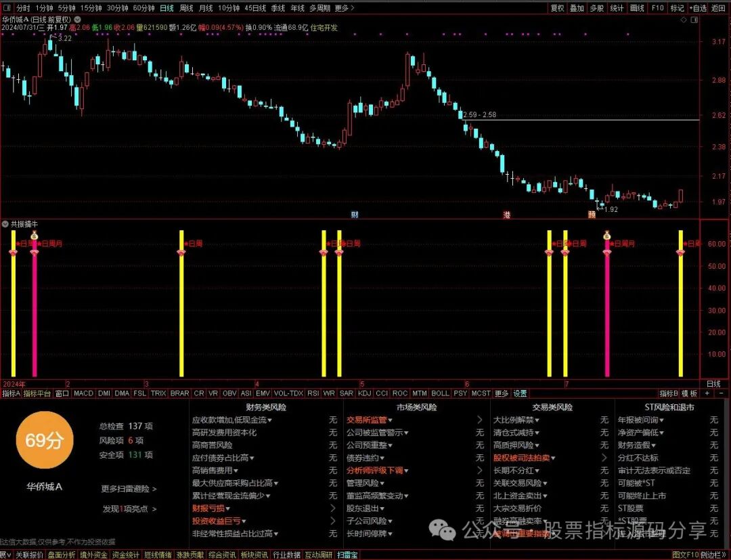This screenshot has width=731, height=560.
Task: Select the VOL-TDX indicator
Action: pyautogui.click(x=288, y=393)
